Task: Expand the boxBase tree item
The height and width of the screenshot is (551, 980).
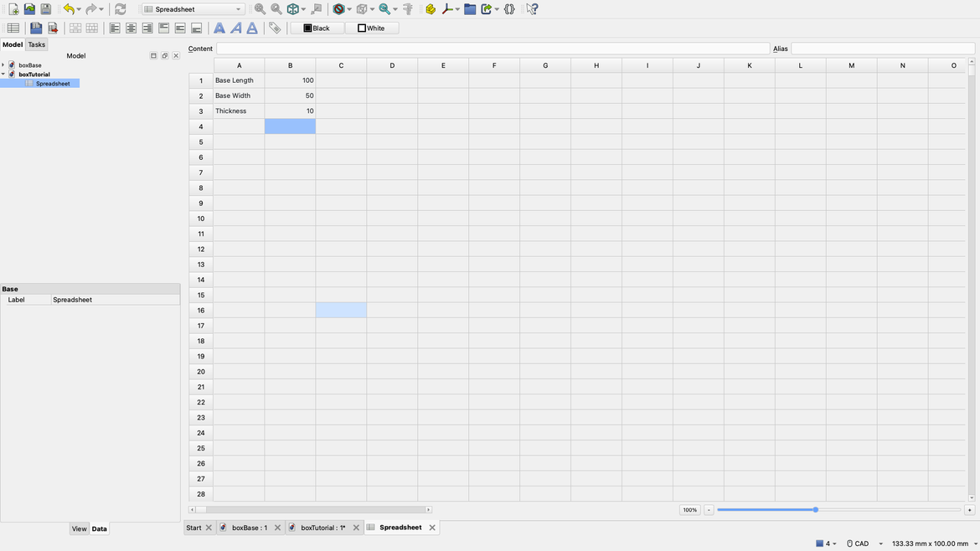Action: (x=3, y=64)
